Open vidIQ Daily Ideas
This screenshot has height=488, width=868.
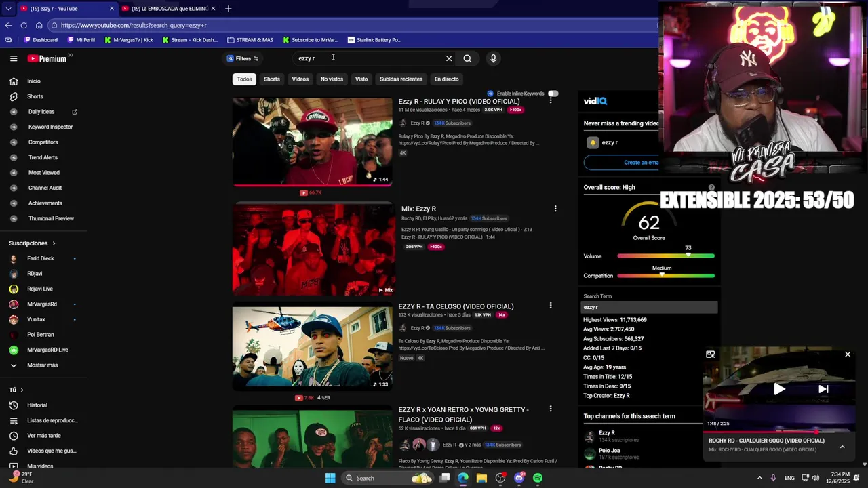click(41, 112)
